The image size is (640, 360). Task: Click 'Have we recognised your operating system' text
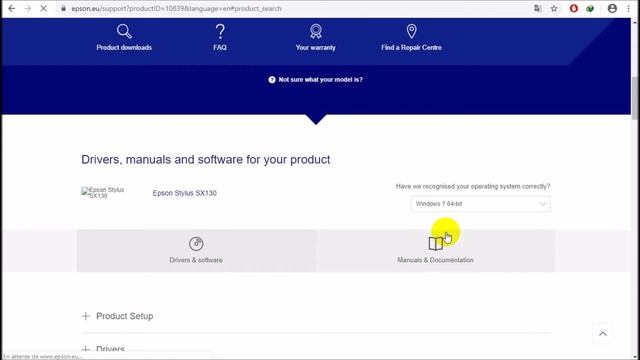click(x=473, y=186)
